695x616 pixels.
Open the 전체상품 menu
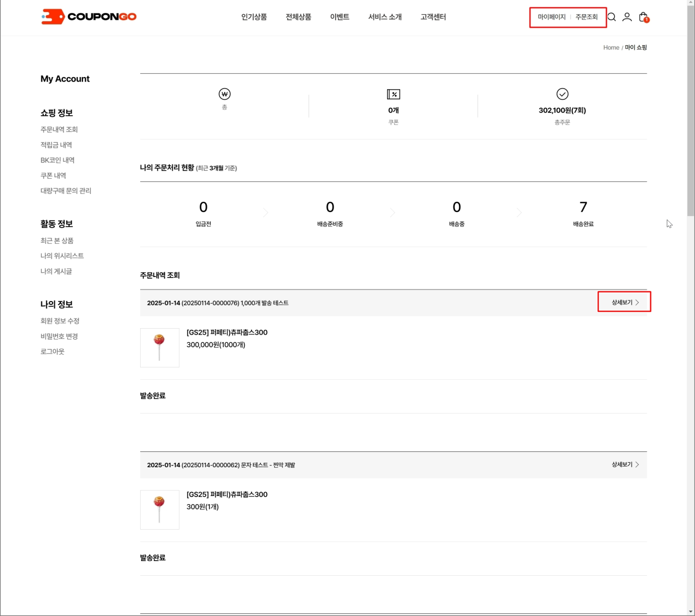pyautogui.click(x=299, y=17)
